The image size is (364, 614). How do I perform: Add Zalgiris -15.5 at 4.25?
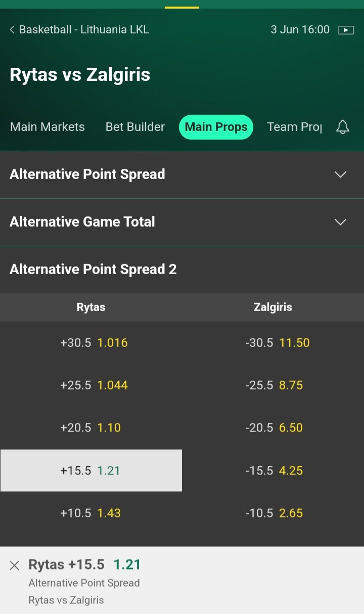click(x=274, y=470)
